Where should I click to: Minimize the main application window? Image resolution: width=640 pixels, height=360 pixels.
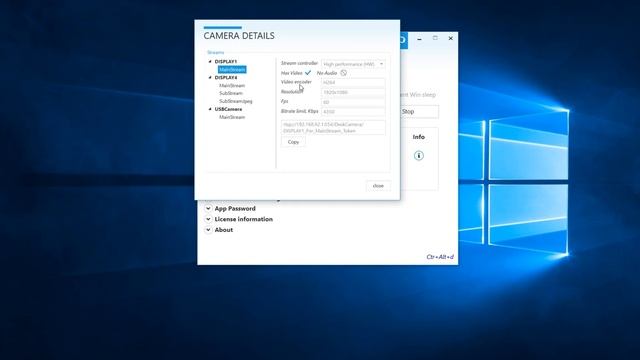click(419, 38)
